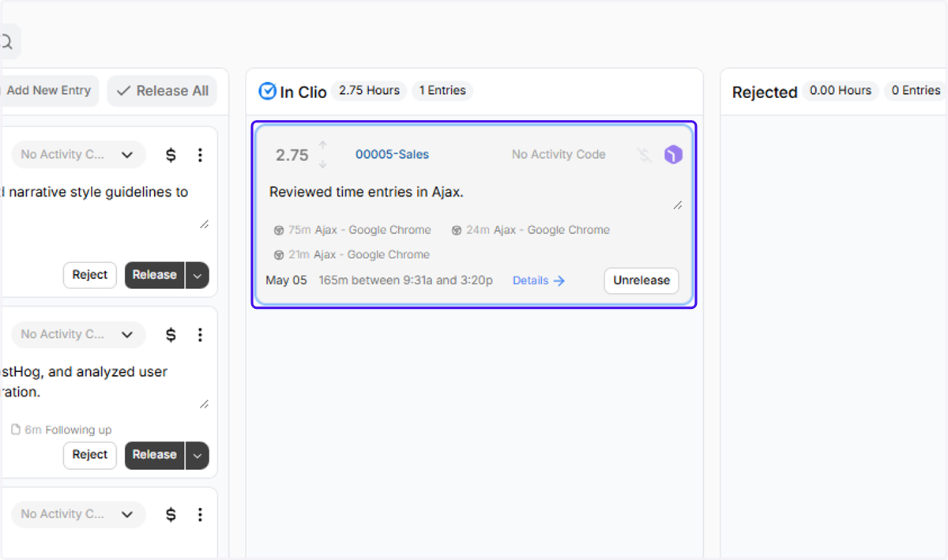This screenshot has height=560, width=948.
Task: Click Add New Entry button
Action: click(49, 91)
